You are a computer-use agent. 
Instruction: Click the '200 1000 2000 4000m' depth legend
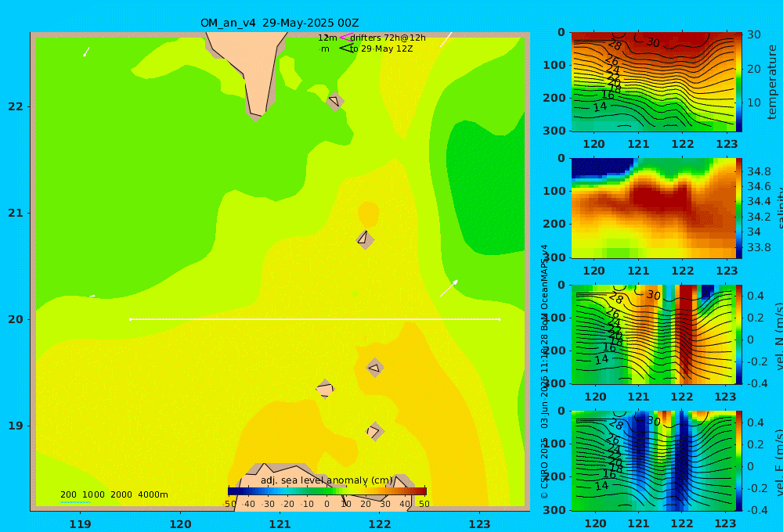[x=114, y=494]
